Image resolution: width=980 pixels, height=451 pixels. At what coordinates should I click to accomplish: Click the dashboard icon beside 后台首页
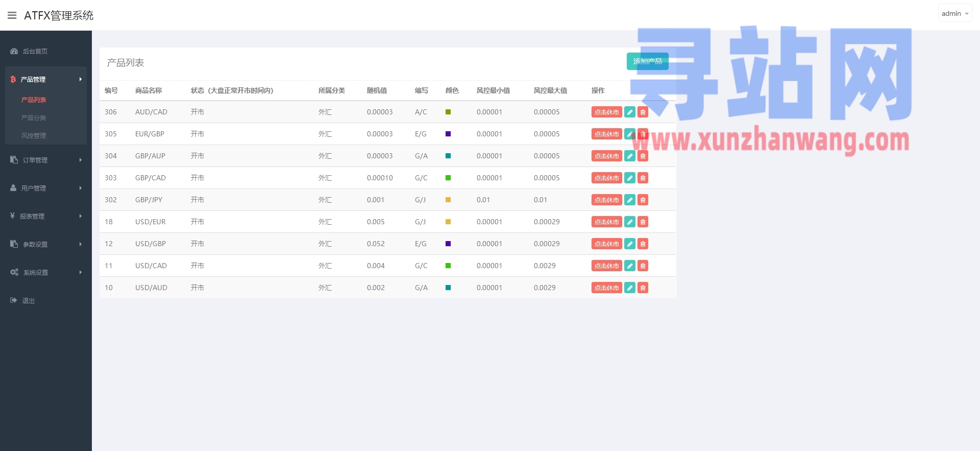14,51
